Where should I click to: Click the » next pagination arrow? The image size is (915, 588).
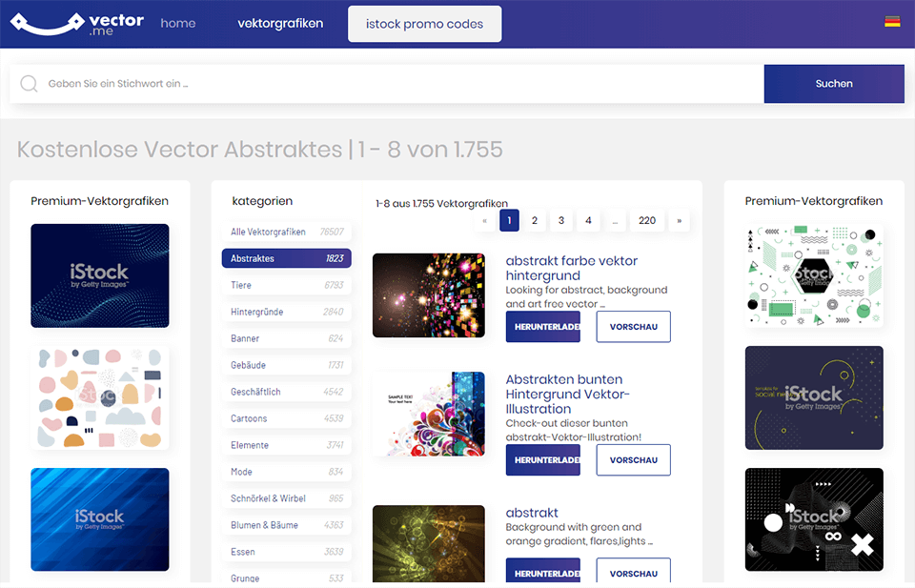(x=679, y=220)
